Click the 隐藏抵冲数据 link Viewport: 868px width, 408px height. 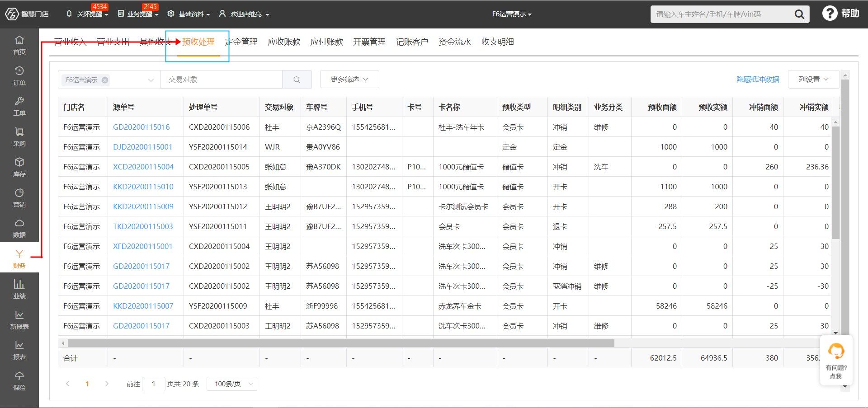tap(758, 80)
